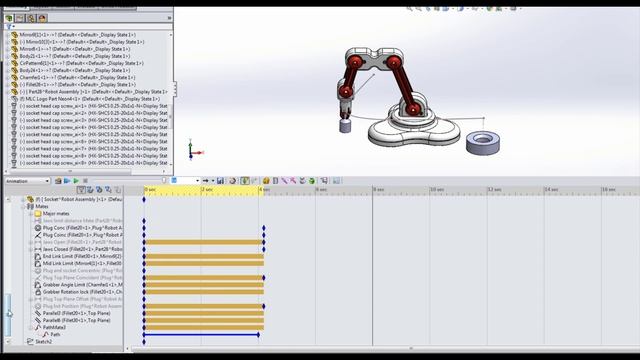Select MLC Logo Part Neon4<1> item
This screenshot has height=360, width=640.
click(90, 99)
